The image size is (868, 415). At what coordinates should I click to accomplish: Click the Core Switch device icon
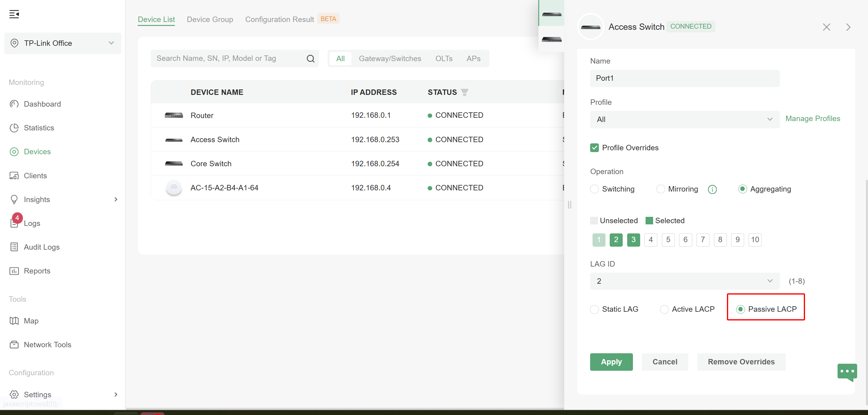[174, 164]
